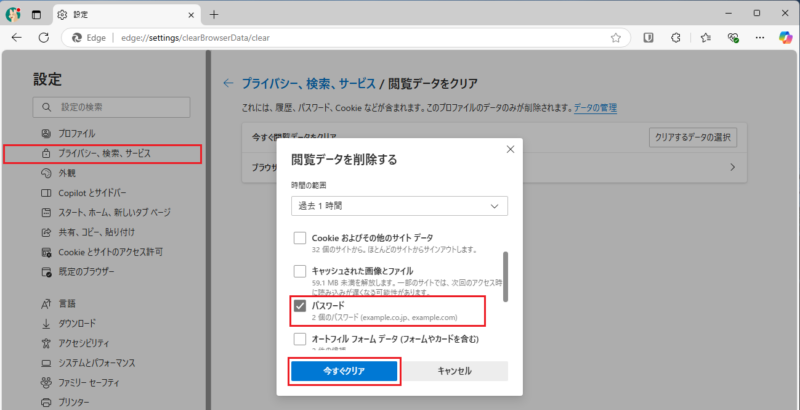The width and height of the screenshot is (800, 410).
Task: Uncheck the パスワード checkbox
Action: coord(300,306)
